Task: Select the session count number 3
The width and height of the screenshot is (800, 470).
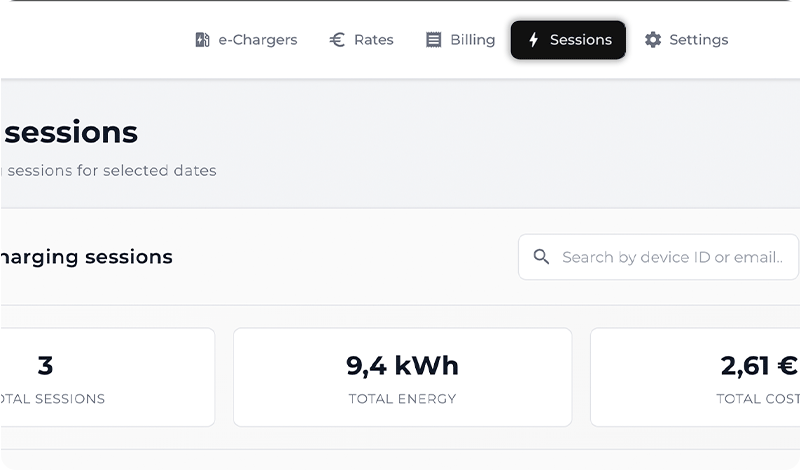Action: tap(45, 366)
